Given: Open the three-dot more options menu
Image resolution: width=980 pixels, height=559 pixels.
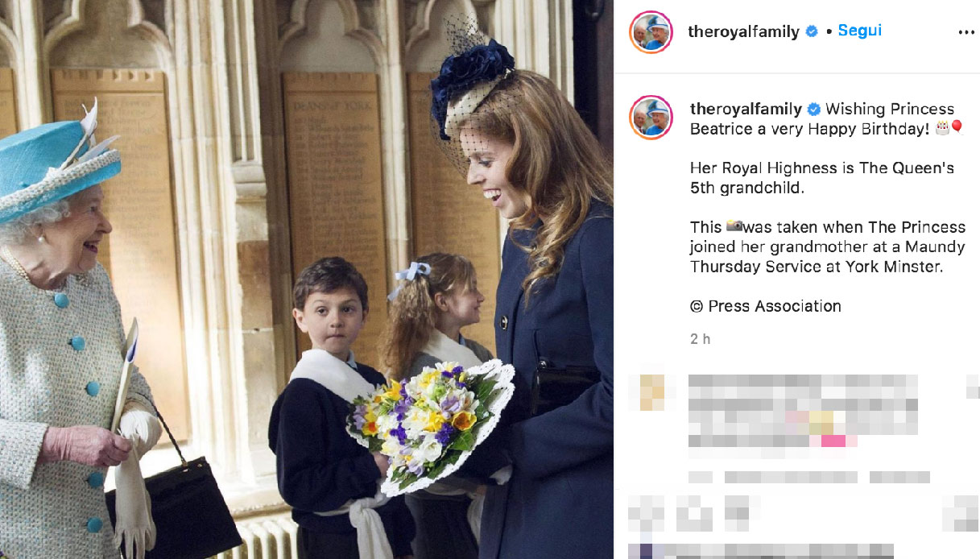Looking at the screenshot, I should [966, 33].
